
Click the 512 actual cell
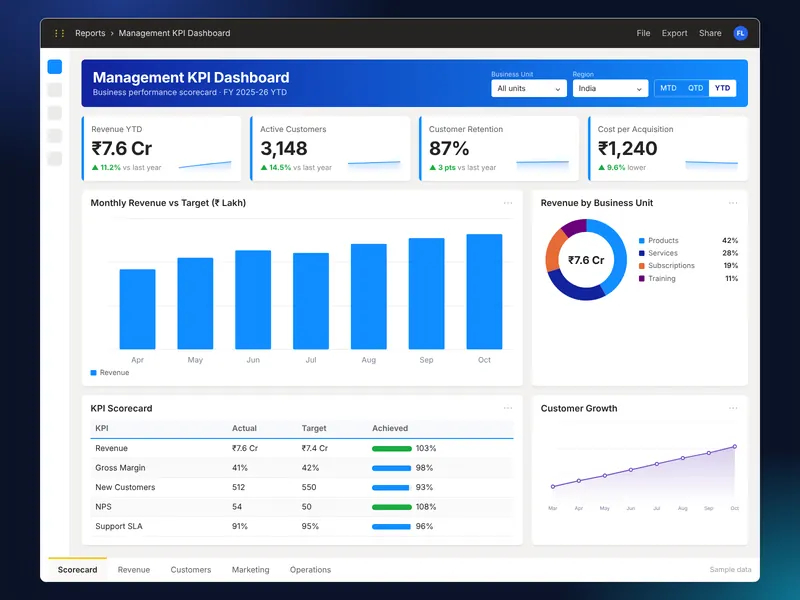tap(238, 487)
